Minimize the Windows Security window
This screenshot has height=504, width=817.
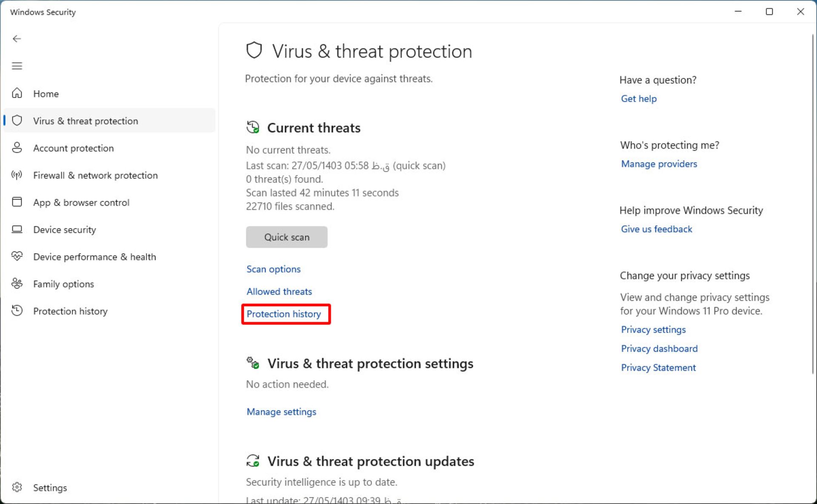(x=738, y=11)
